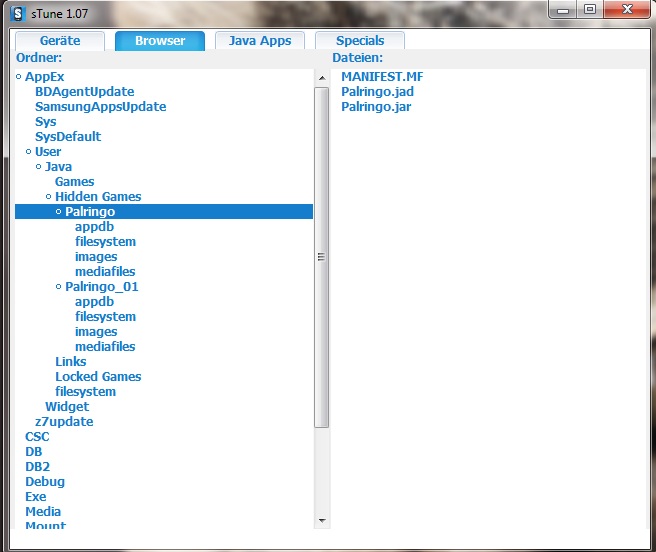656x552 pixels.
Task: Collapse the Hidden Games circle marker
Action: pos(49,197)
